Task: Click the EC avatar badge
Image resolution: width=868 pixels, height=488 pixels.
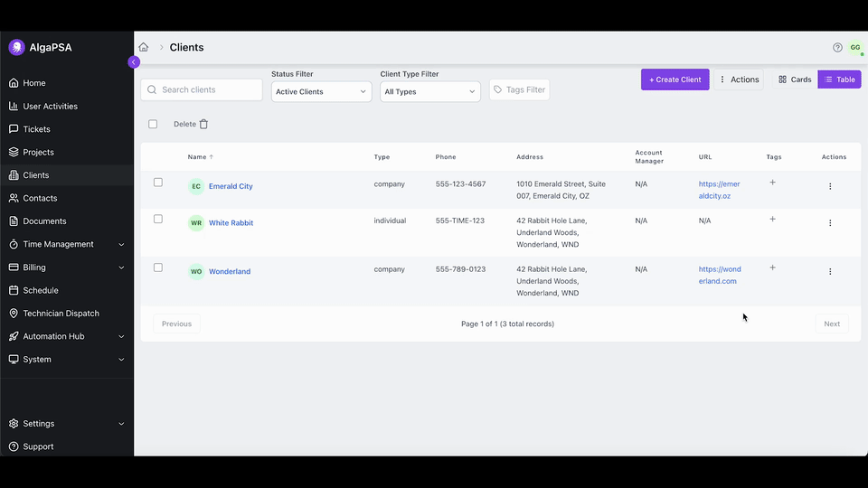Action: (196, 186)
